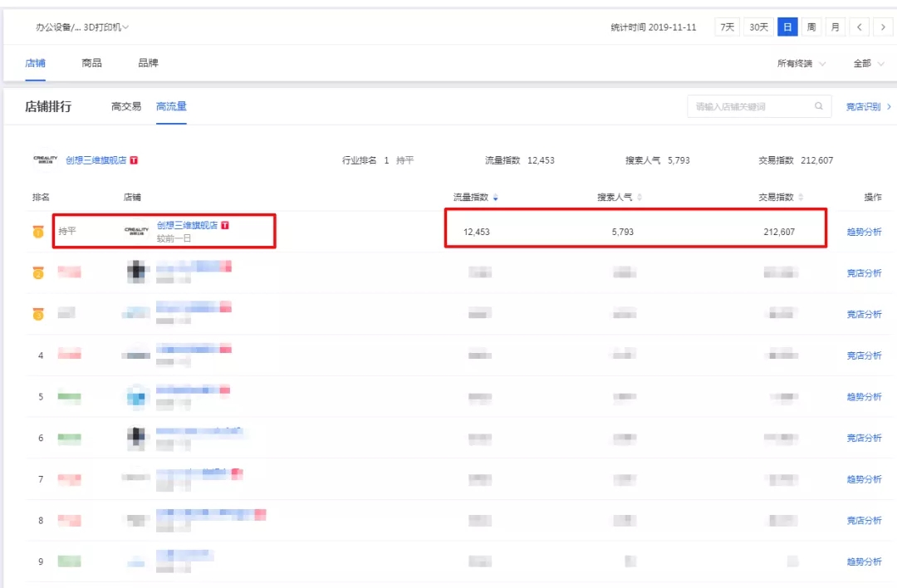
Task: Switch to the 日 daily view
Action: pyautogui.click(x=787, y=27)
